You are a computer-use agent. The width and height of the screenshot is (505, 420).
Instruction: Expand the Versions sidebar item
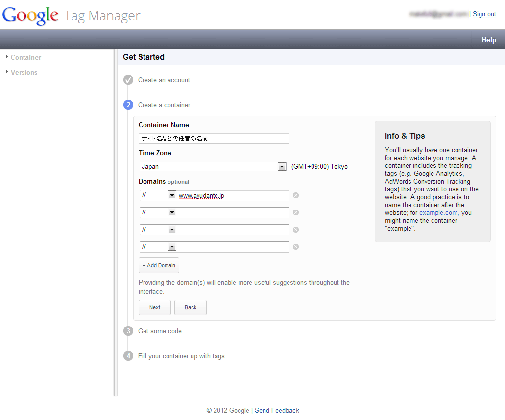[24, 72]
